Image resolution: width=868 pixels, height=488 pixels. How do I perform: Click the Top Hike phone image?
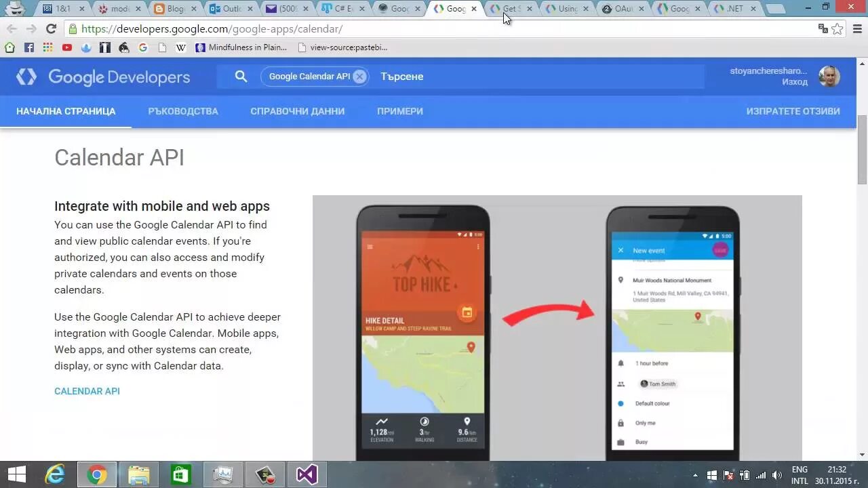pos(424,332)
